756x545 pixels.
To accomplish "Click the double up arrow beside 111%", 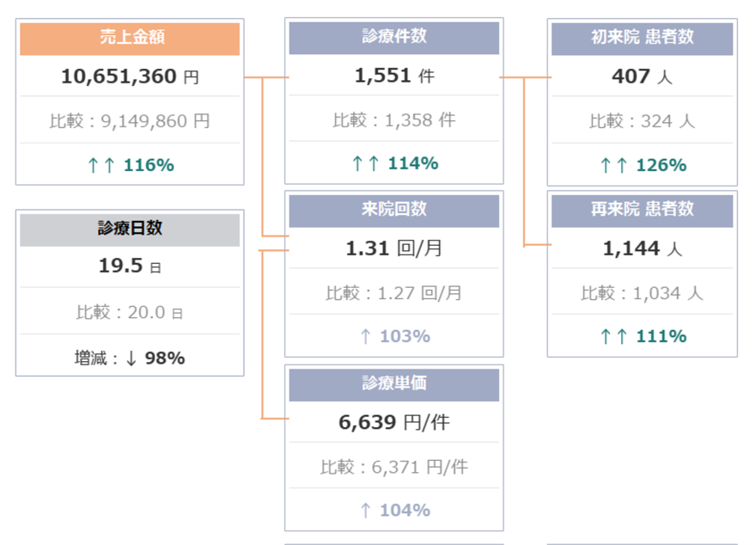I will 614,336.
